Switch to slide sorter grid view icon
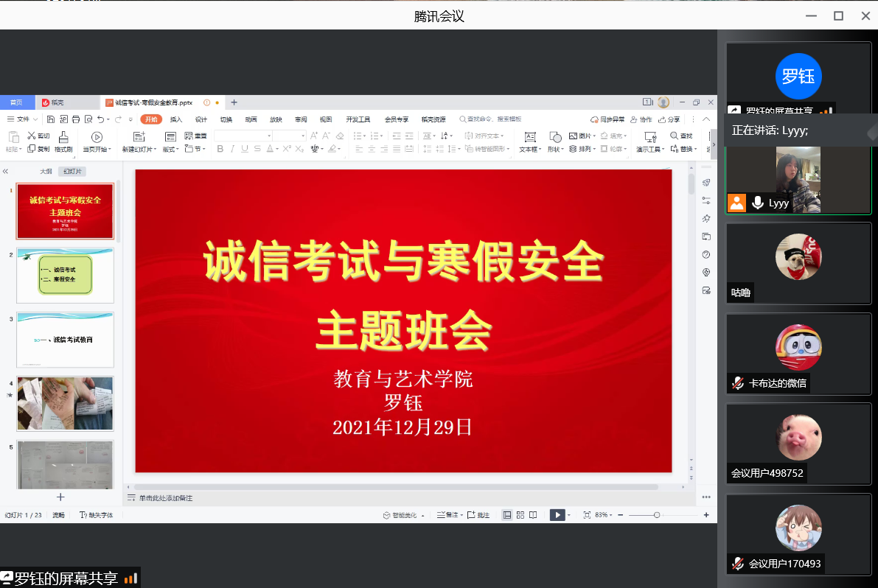The image size is (878, 588). pos(520,515)
